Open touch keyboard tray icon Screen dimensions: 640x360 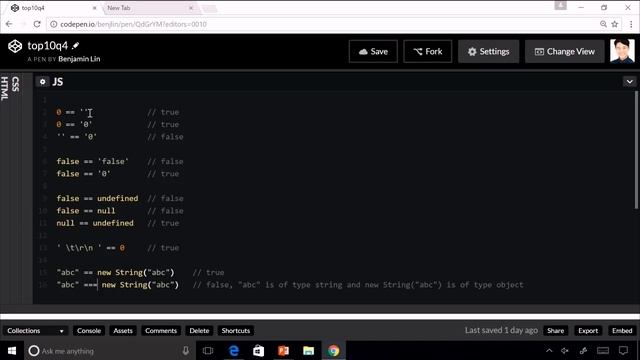coord(603,351)
